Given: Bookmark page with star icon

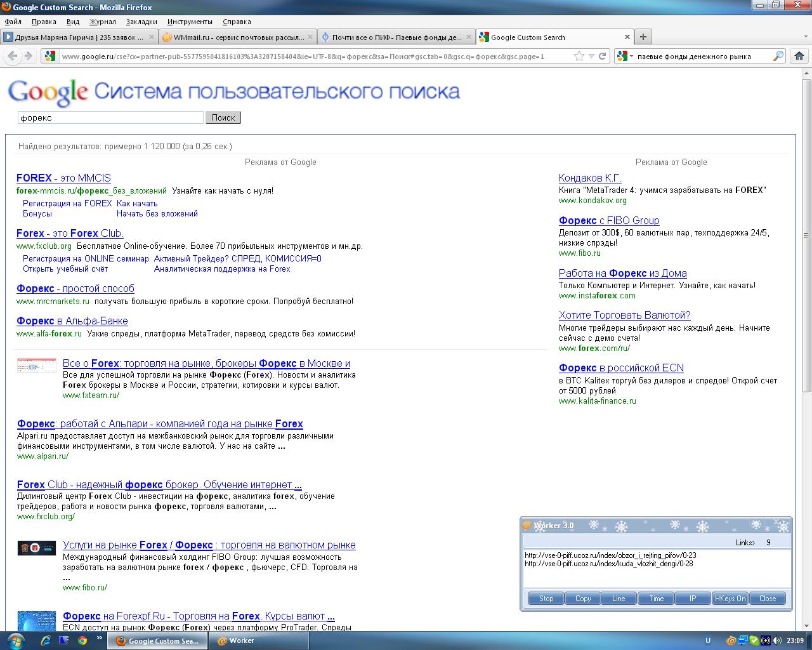Looking at the screenshot, I should (579, 56).
